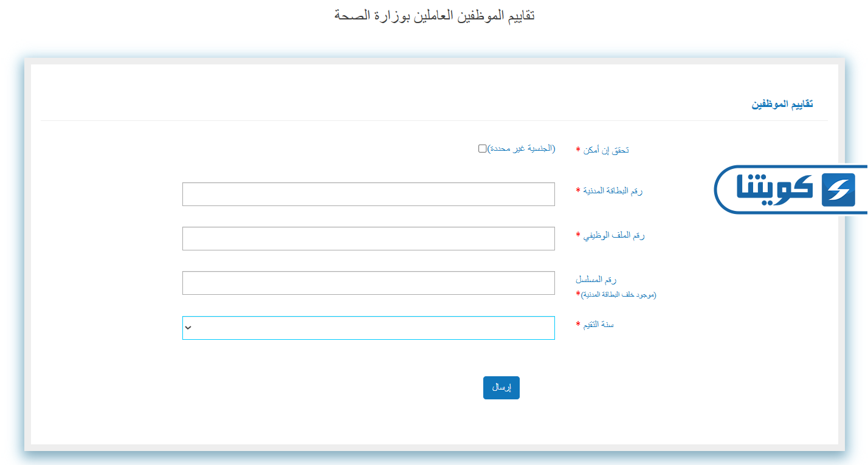868x465 pixels.
Task: Click the hint موجود خلف البطاقة المدنية
Action: [619, 295]
